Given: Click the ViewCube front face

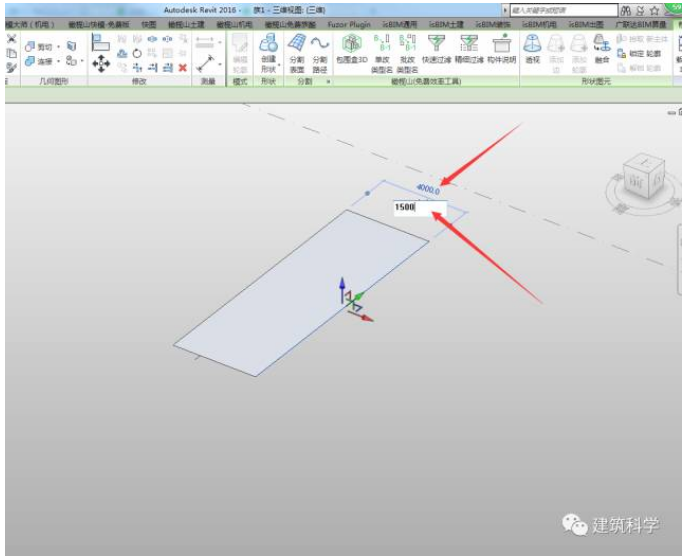Looking at the screenshot, I should click(635, 182).
